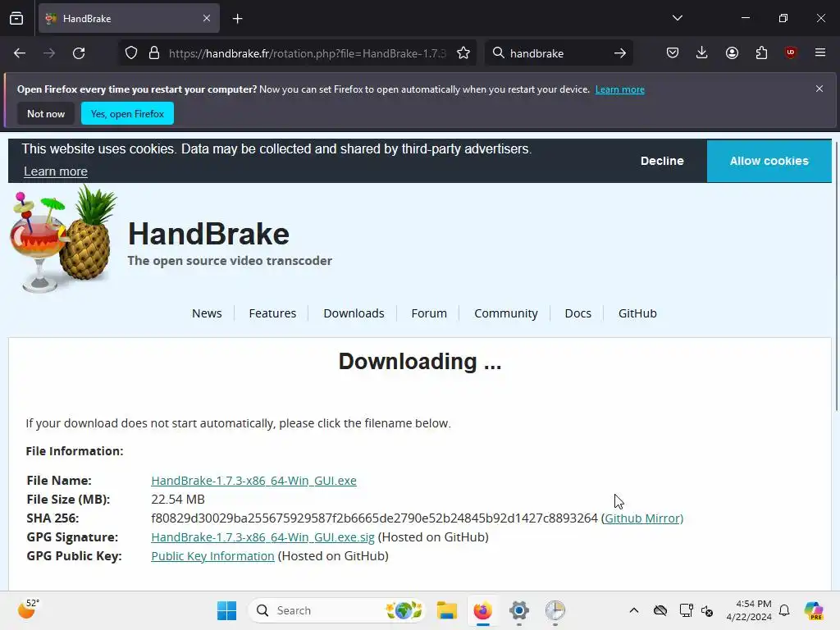Open cookie banner Learn more link

[x=56, y=171]
